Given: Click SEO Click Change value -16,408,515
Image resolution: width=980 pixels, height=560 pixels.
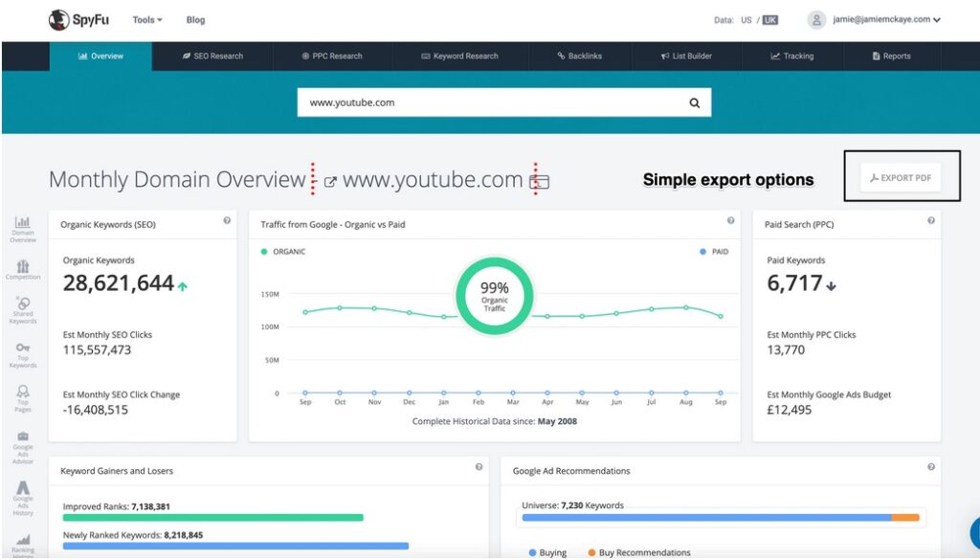Looking at the screenshot, I should [95, 410].
